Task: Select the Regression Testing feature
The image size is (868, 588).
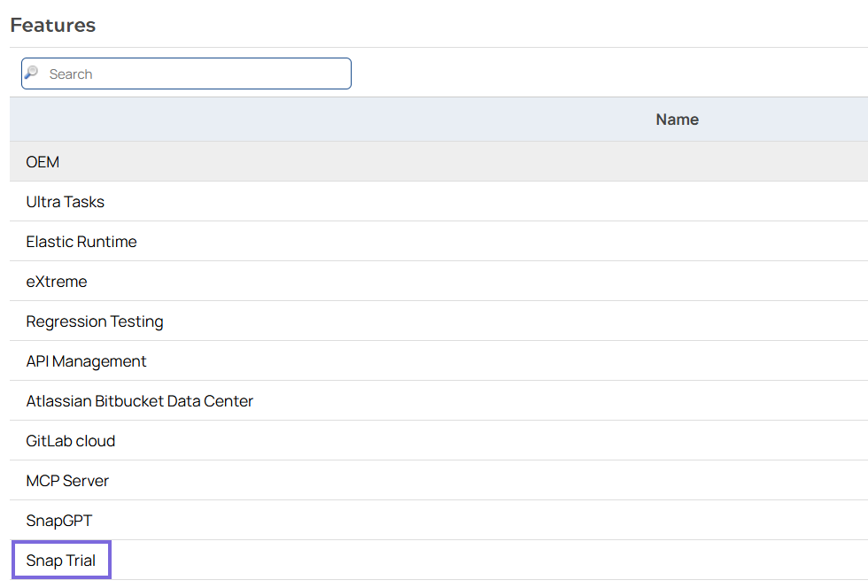Action: (438, 321)
